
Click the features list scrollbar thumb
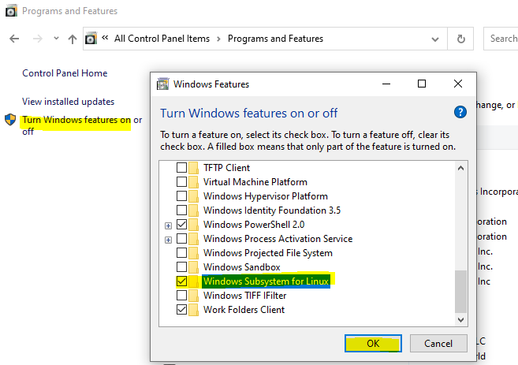pyautogui.click(x=461, y=291)
